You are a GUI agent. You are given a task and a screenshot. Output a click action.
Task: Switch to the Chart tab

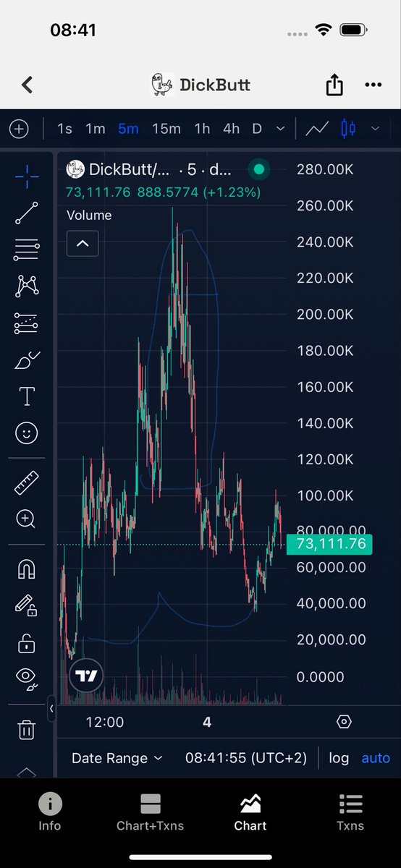(250, 812)
